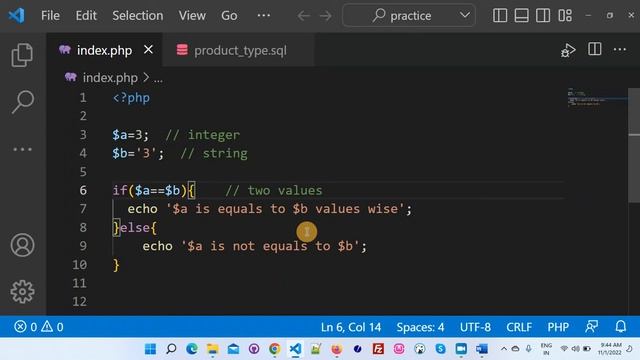This screenshot has height=360, width=640.
Task: Open Microsoft Word from taskbar
Action: pyautogui.click(x=482, y=349)
